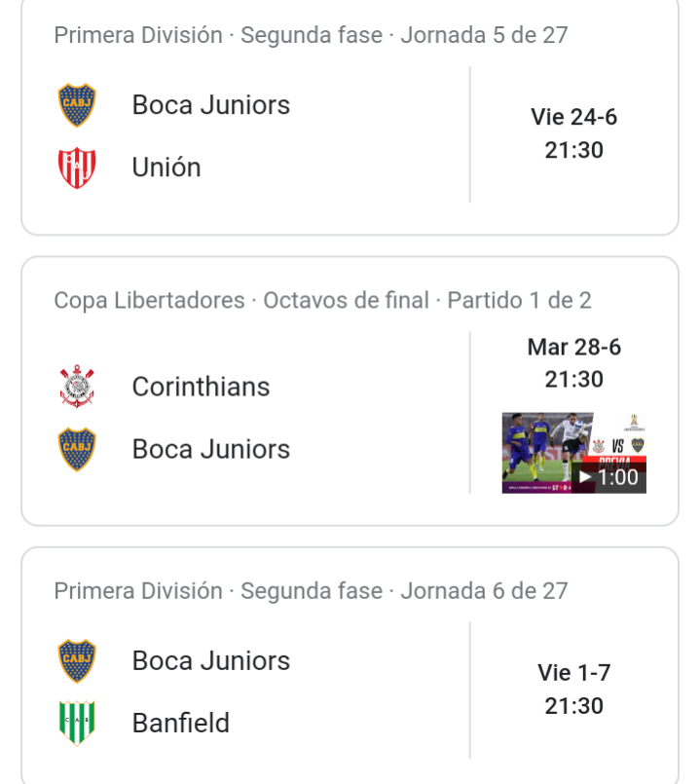
Task: Click the Corinthians club crest
Action: tap(77, 387)
